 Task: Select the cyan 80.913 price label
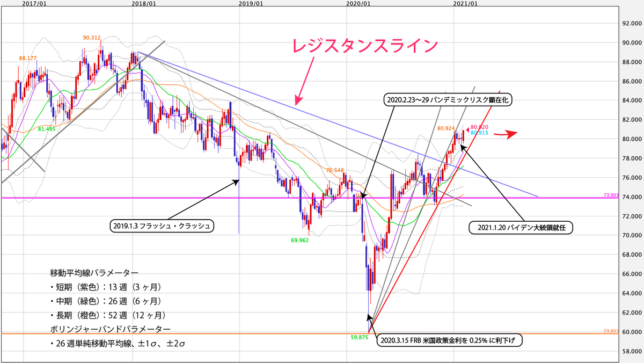click(479, 132)
